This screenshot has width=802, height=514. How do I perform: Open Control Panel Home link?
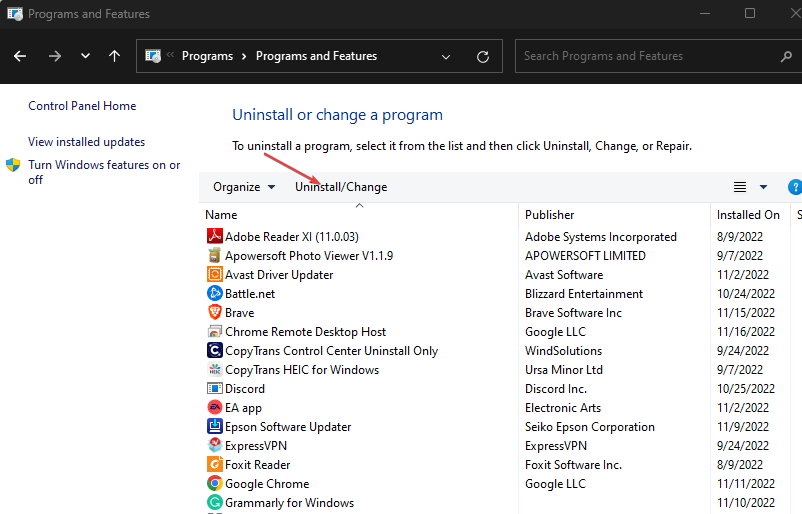[82, 106]
